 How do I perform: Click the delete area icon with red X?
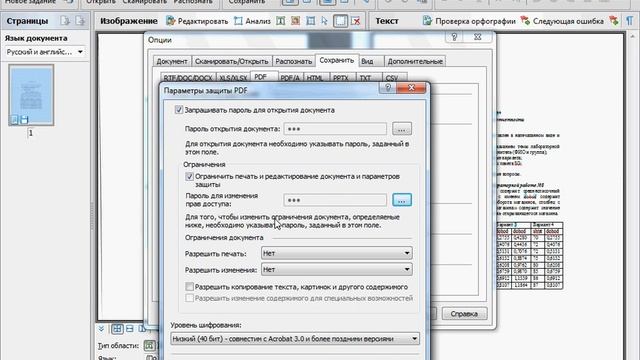[356, 21]
